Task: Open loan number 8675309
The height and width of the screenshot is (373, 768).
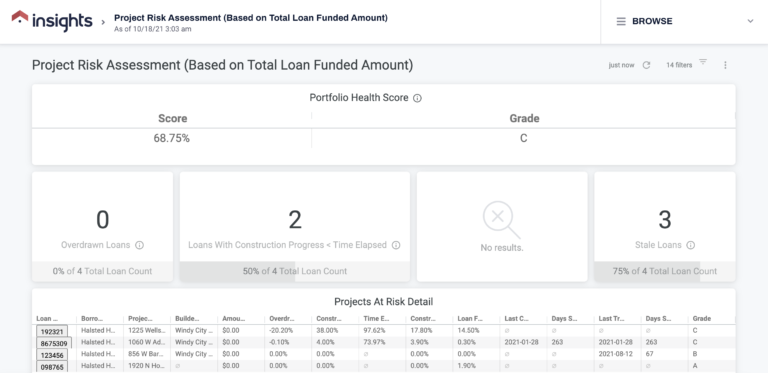Action: (54, 343)
